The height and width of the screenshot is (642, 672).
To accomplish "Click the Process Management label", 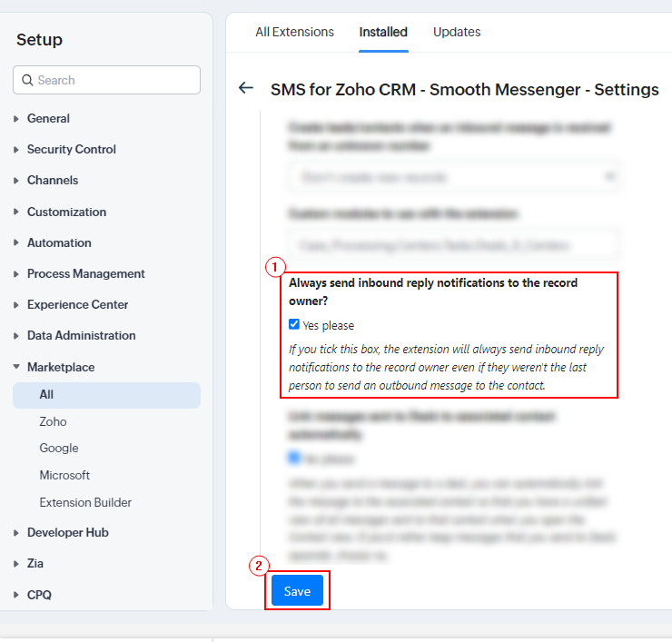I will [x=85, y=274].
